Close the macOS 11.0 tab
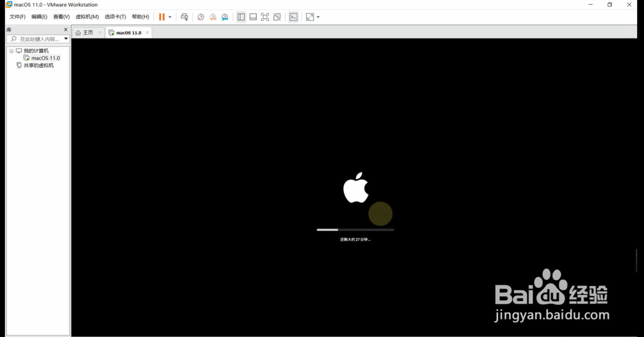 coord(147,33)
